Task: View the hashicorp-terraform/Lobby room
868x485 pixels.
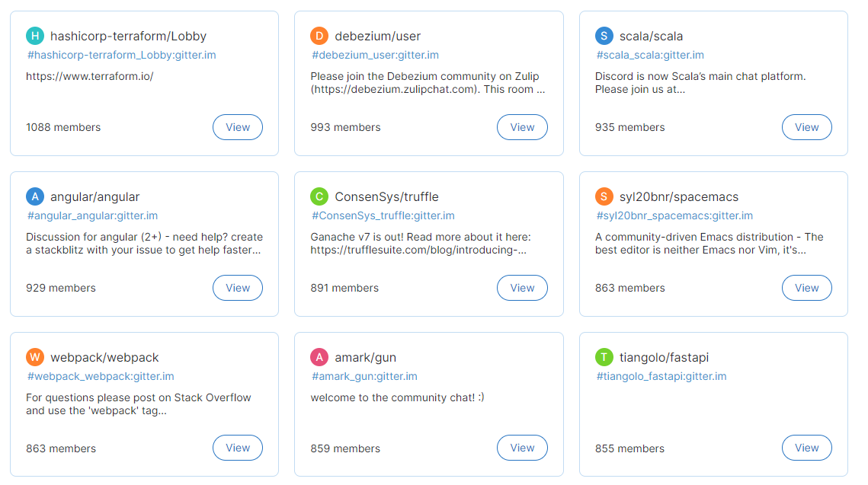Action: [237, 127]
